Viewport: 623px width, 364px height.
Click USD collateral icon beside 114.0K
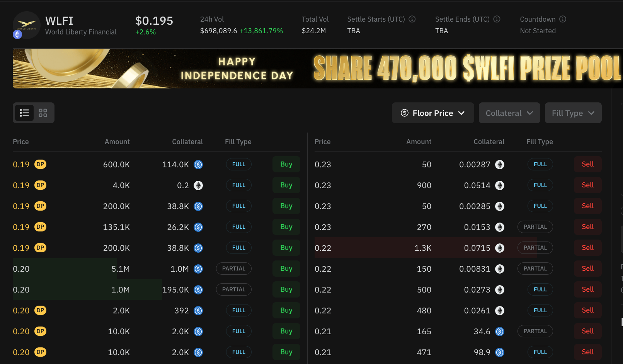[x=198, y=165]
